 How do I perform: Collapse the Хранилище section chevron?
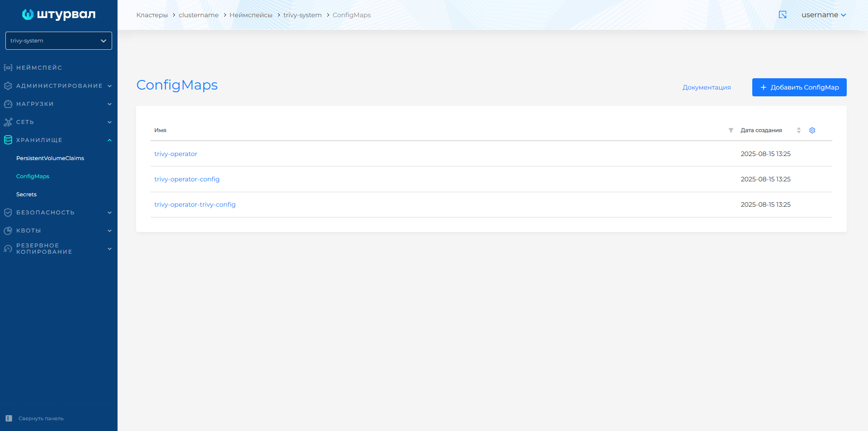point(109,140)
